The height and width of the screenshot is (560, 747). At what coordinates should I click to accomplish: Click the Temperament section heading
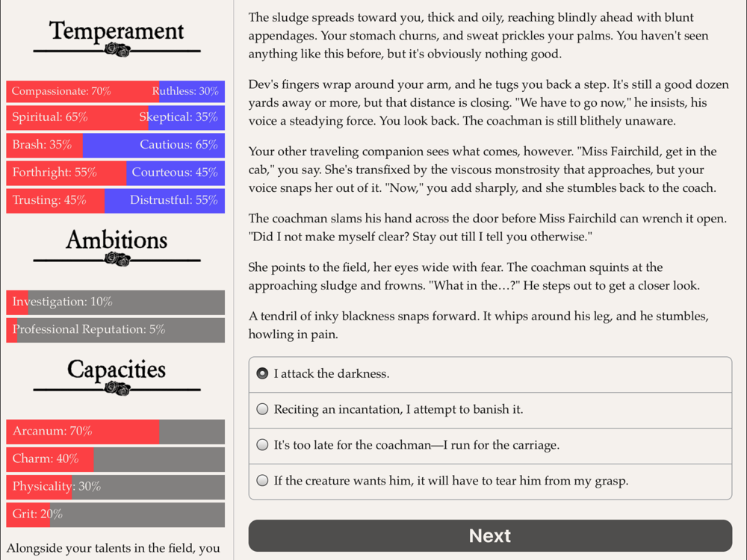coord(117,31)
